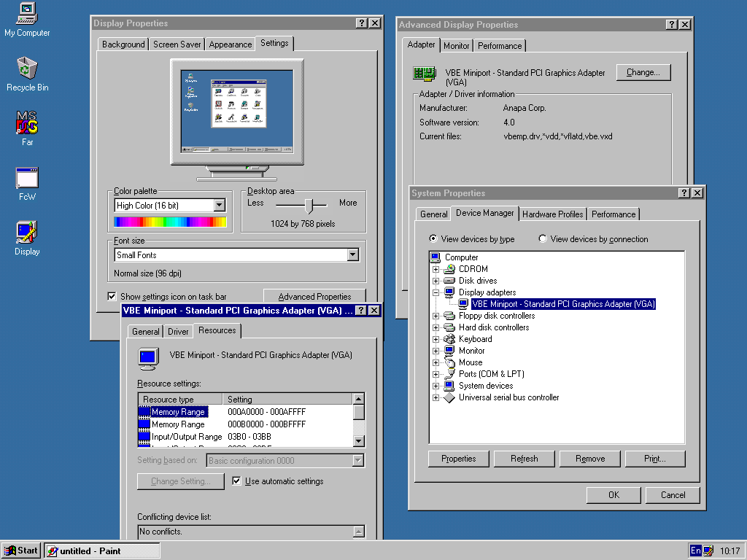The width and height of the screenshot is (747, 560).
Task: Switch to the Hardware Profiles tab
Action: coord(552,214)
